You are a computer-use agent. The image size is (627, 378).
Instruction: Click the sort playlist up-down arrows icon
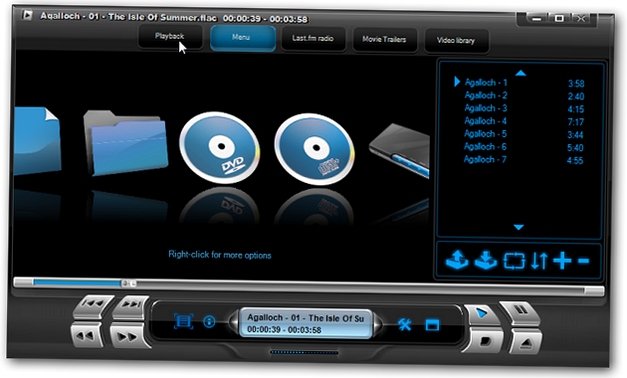click(x=539, y=261)
